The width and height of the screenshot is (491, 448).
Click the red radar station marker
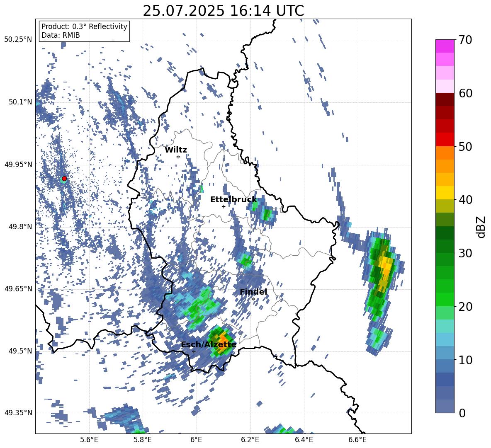tap(64, 178)
